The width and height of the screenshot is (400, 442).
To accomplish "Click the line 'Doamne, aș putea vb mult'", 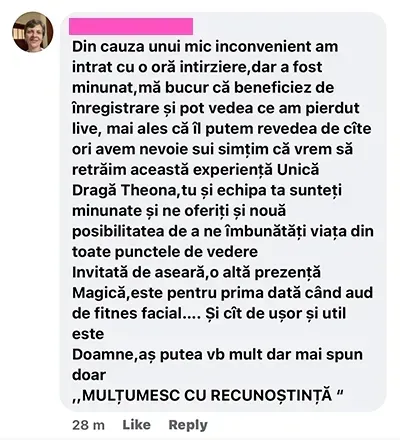I will [217, 354].
